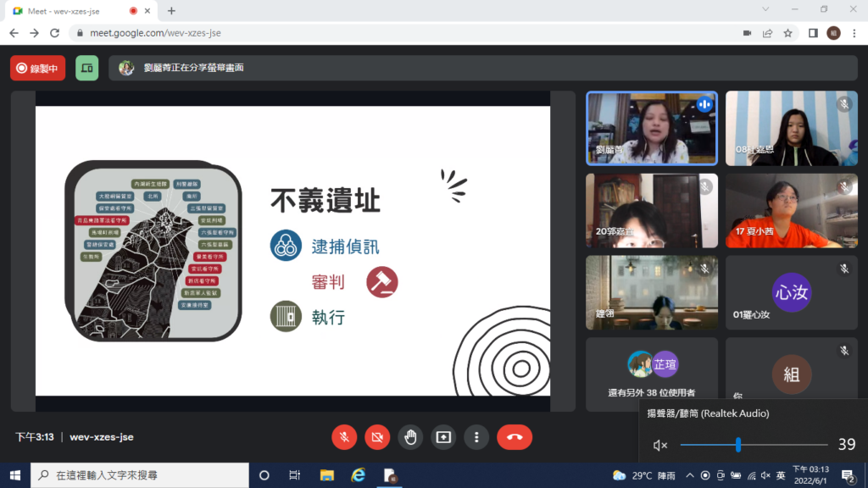Adjust the Realtek Audio volume slider
The width and height of the screenshot is (868, 488).
click(754, 444)
